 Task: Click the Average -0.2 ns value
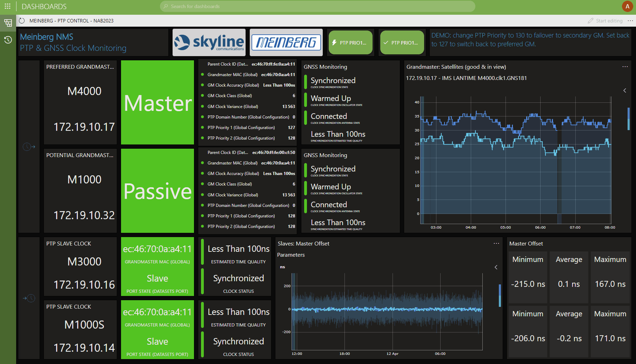point(569,338)
